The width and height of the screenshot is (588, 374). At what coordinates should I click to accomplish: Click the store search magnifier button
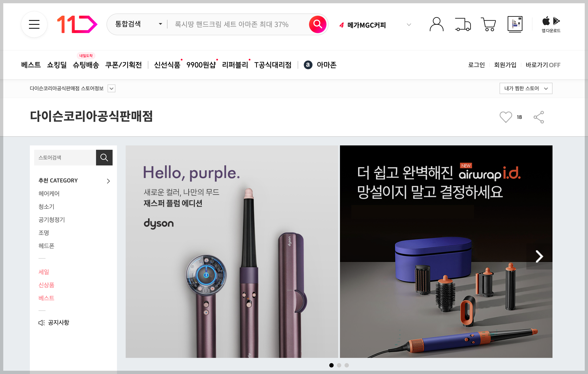click(104, 157)
